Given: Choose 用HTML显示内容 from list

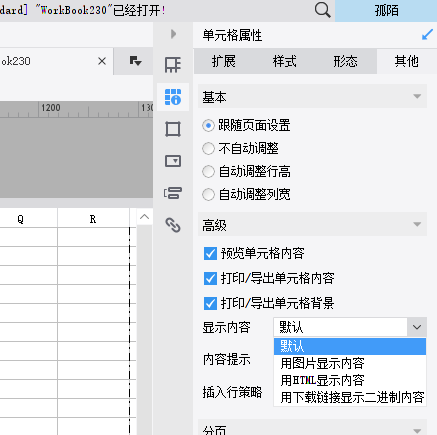Looking at the screenshot, I should coord(322,380).
